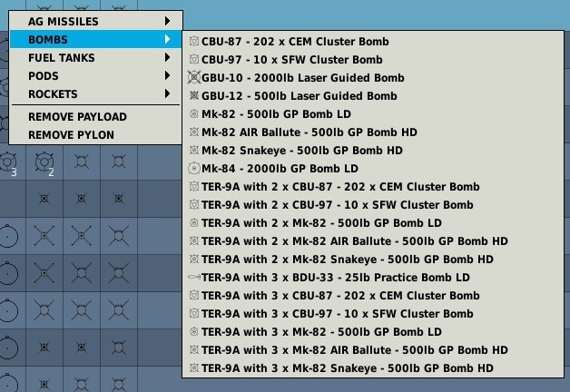
Task: Click the icon next to CBU-87 Cluster Bomb
Action: (x=194, y=41)
